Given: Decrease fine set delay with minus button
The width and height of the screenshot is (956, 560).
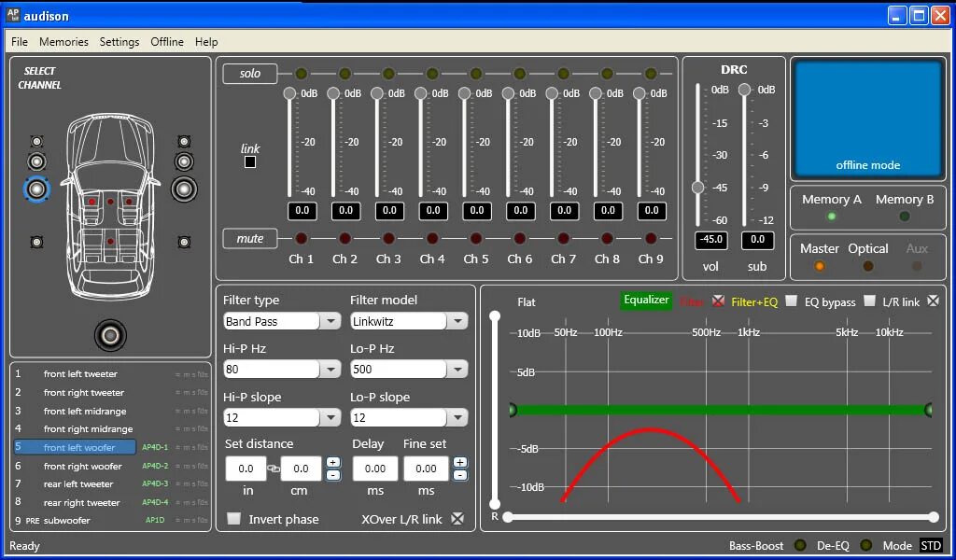Looking at the screenshot, I should point(460,475).
